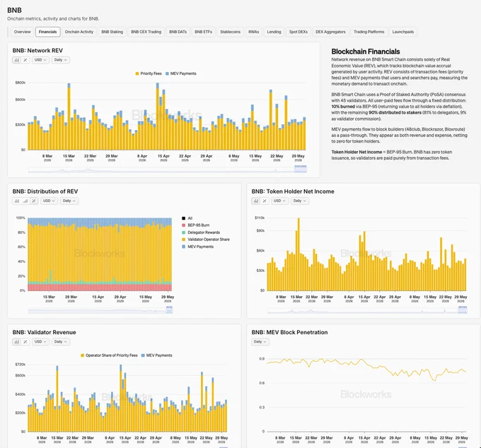
Task: Switch to the Overview tab
Action: pyautogui.click(x=23, y=32)
